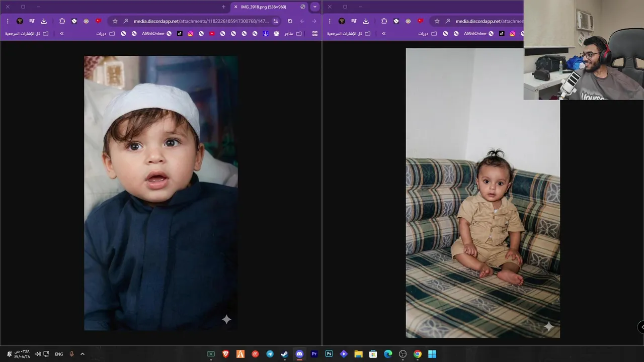Open the متاجر bookmarks folder in left browser
Screen dimensions: 644x362
coord(293,33)
